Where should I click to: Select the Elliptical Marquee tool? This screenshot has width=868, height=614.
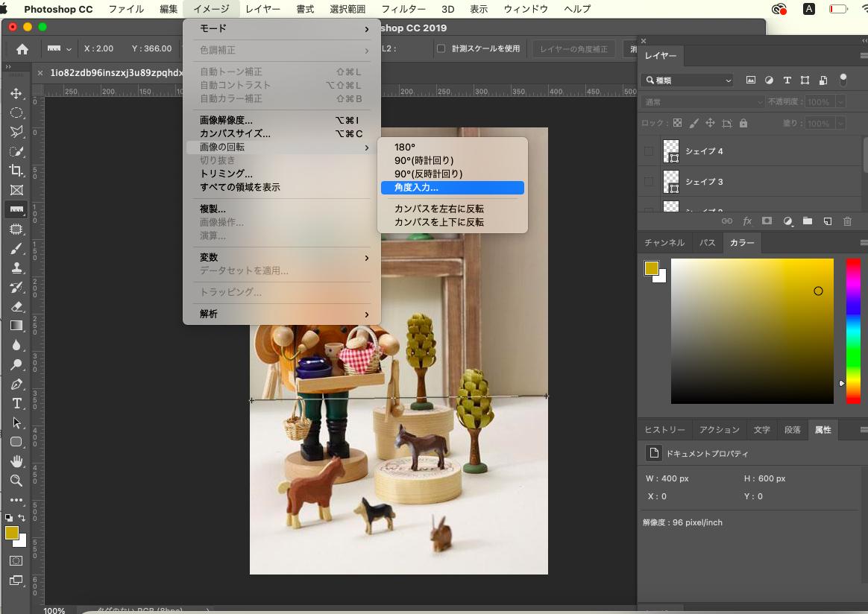coord(16,113)
